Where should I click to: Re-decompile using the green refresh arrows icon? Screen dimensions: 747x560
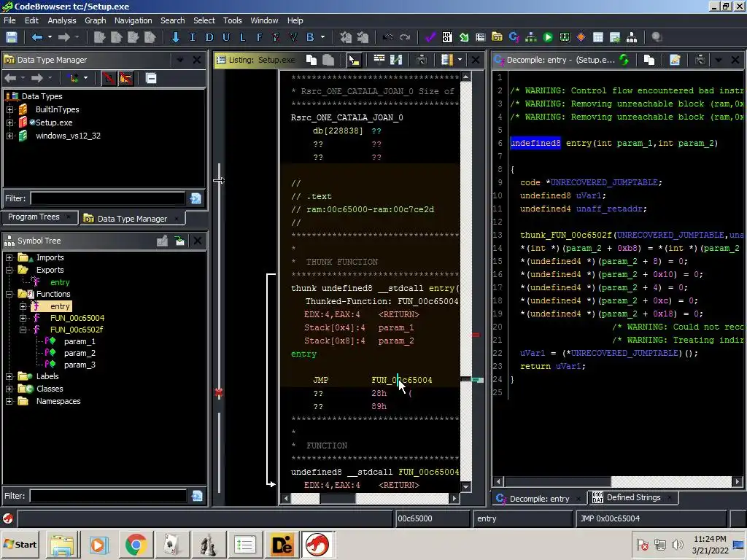coord(624,60)
